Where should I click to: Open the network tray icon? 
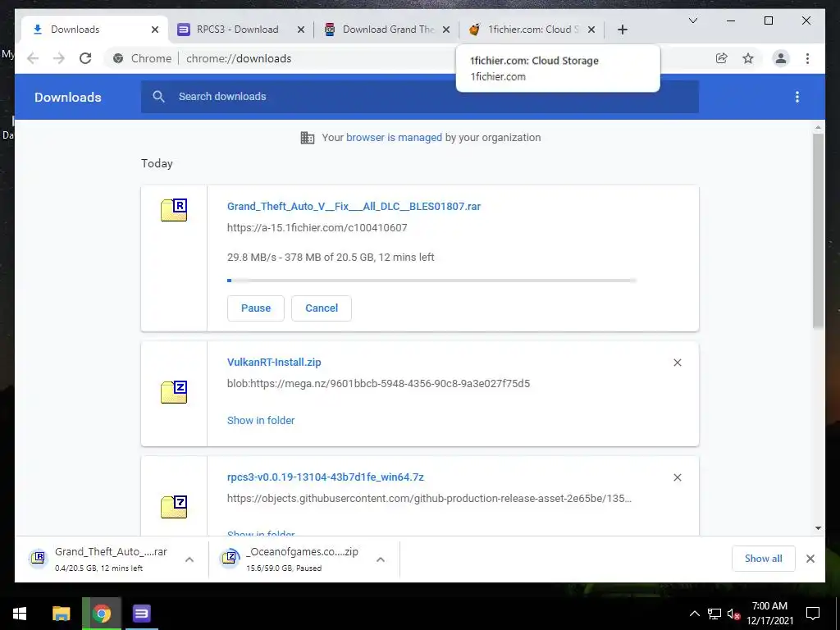tap(714, 614)
